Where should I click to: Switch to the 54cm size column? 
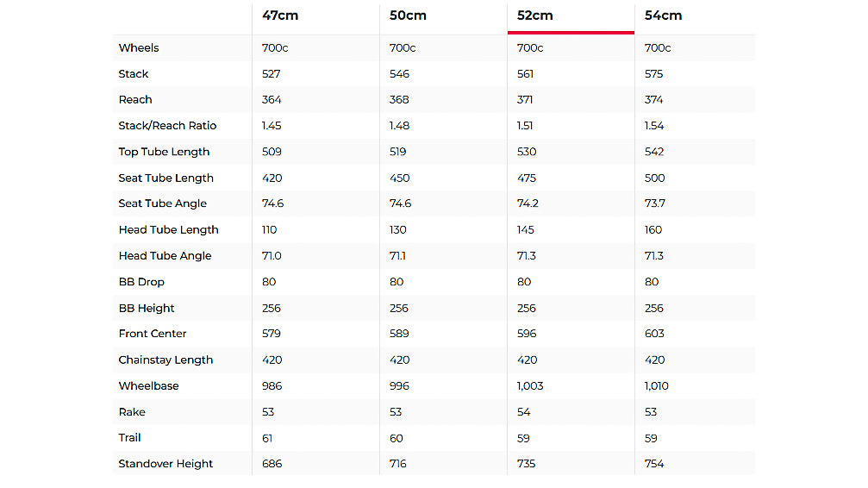point(663,16)
